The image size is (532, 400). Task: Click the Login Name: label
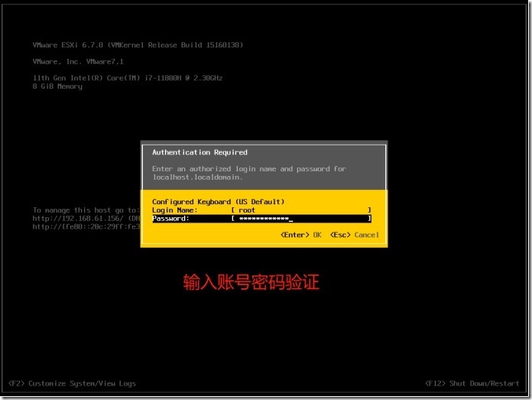pyautogui.click(x=175, y=210)
